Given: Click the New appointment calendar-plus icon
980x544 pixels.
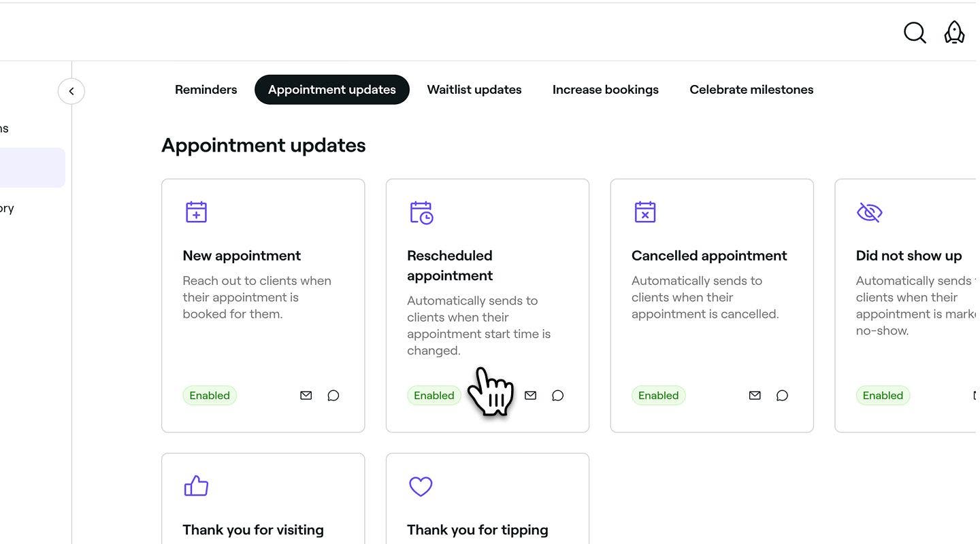Looking at the screenshot, I should pos(196,212).
